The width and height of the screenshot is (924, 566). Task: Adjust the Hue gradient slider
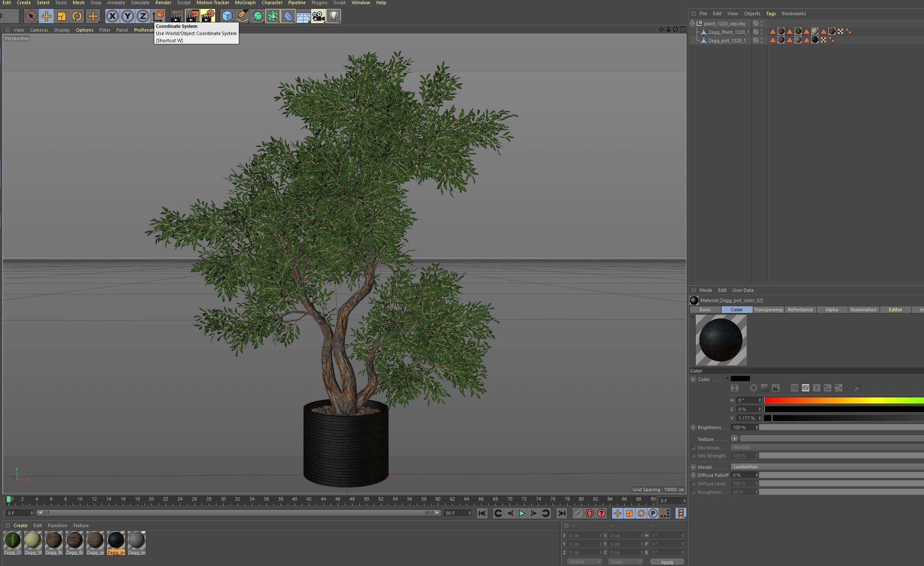point(844,400)
